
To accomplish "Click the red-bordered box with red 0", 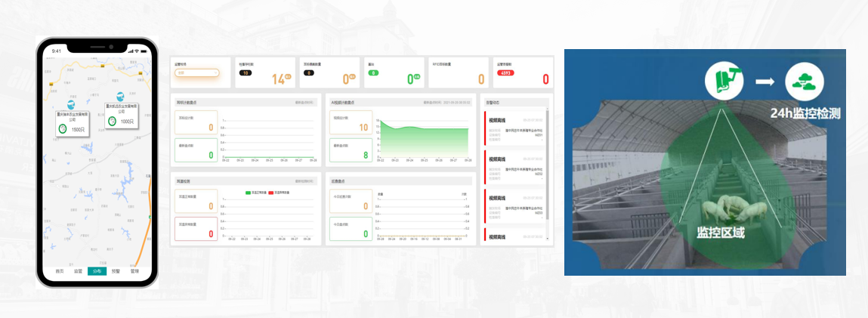I will [196, 229].
